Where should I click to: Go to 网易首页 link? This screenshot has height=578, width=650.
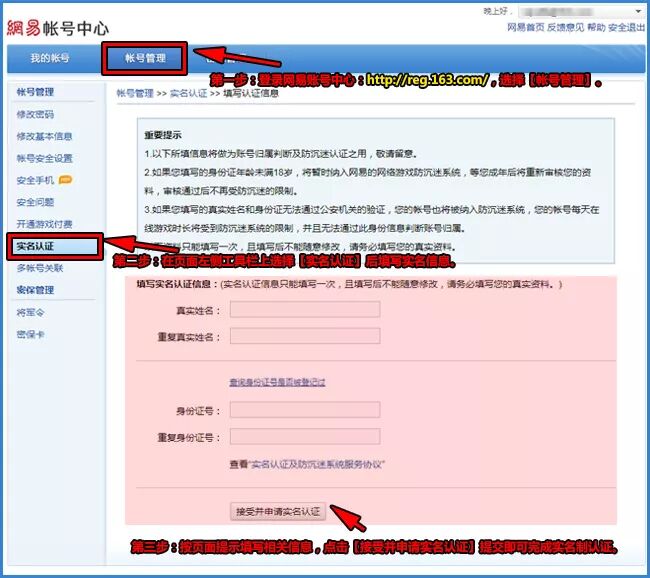point(526,27)
